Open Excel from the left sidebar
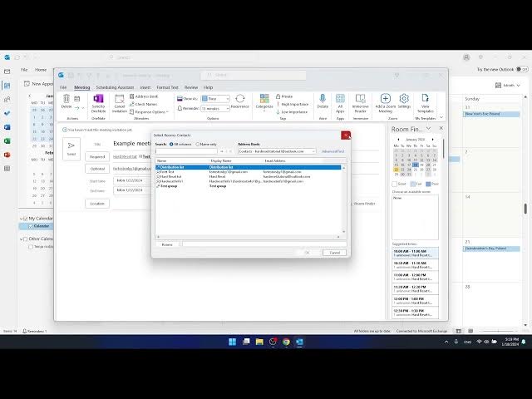The width and height of the screenshot is (532, 399). [x=7, y=141]
